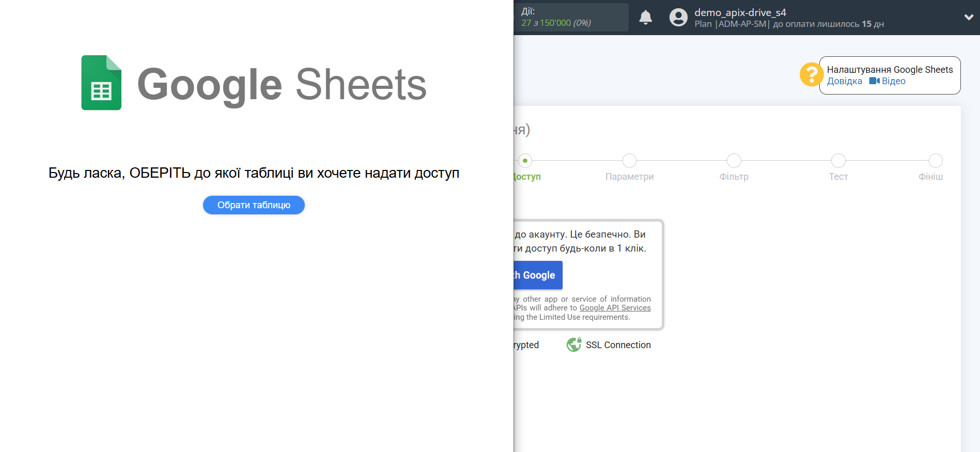The width and height of the screenshot is (980, 452).
Task: Click the 'Google Sheets' heading text
Action: pyautogui.click(x=282, y=85)
